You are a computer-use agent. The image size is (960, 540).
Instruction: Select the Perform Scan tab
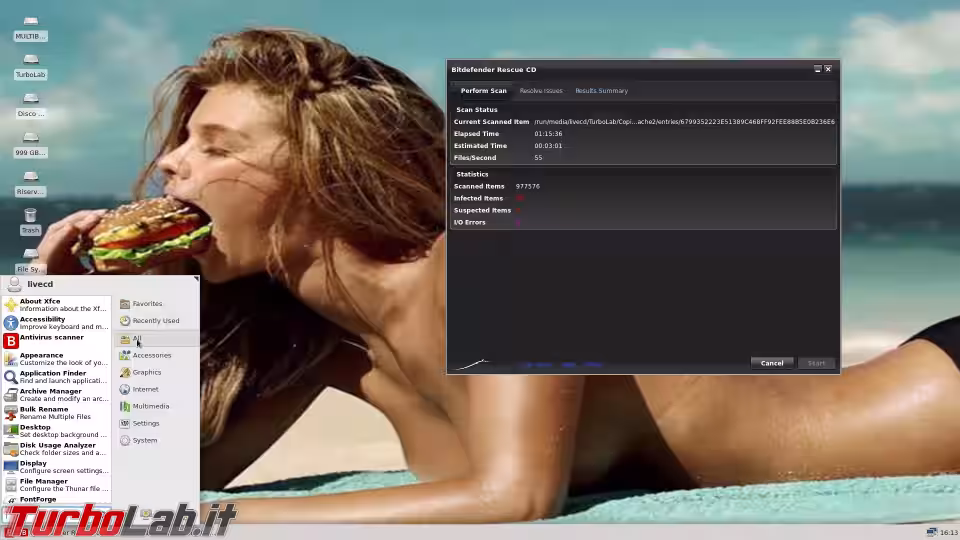point(483,91)
